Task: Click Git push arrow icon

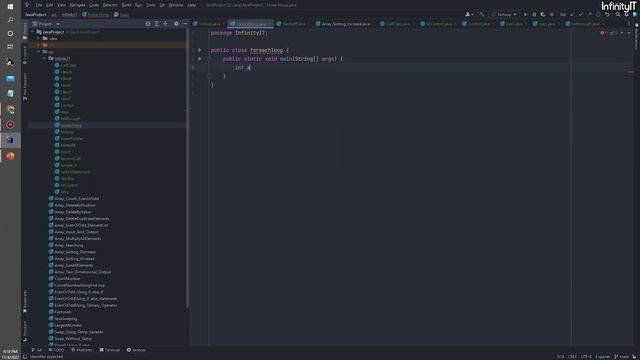Action: click(x=589, y=14)
